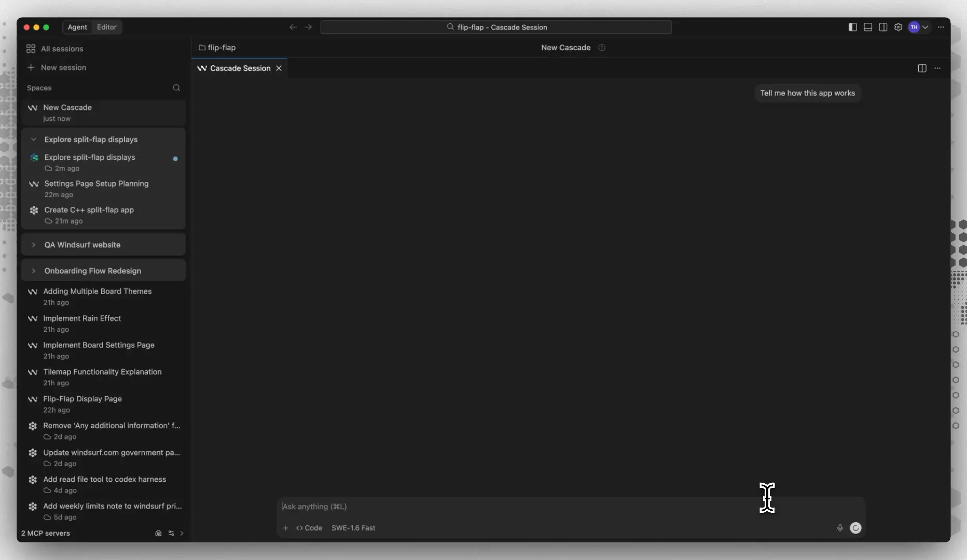Click the MCP servers config icon
The width and height of the screenshot is (967, 560).
pyautogui.click(x=171, y=533)
